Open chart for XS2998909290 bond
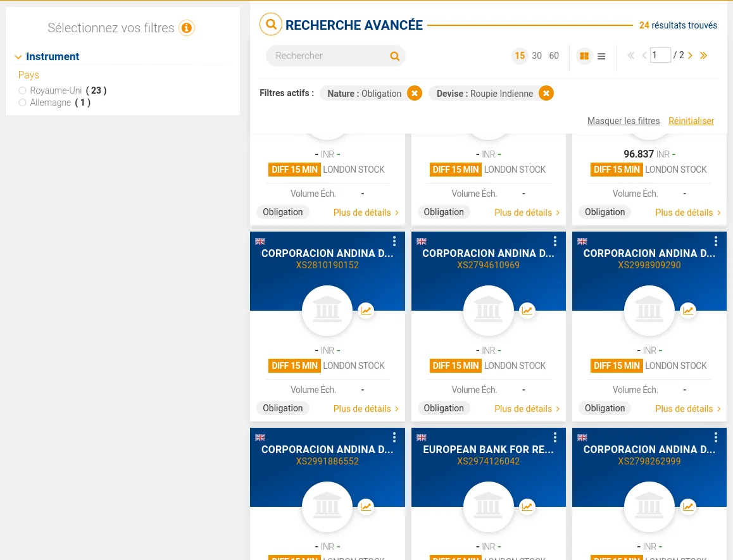The height and width of the screenshot is (560, 733). click(x=688, y=311)
